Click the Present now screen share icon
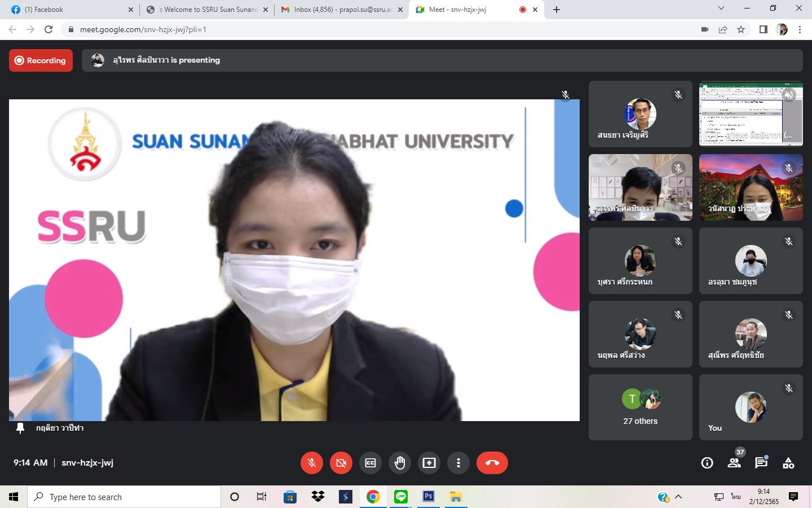This screenshot has height=508, width=812. coord(429,463)
